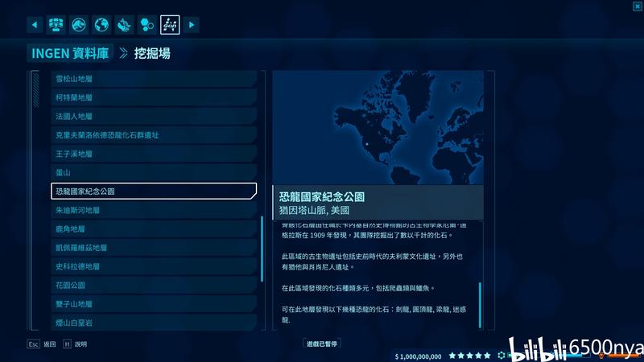Select 王子溪地層 entry

(154, 154)
